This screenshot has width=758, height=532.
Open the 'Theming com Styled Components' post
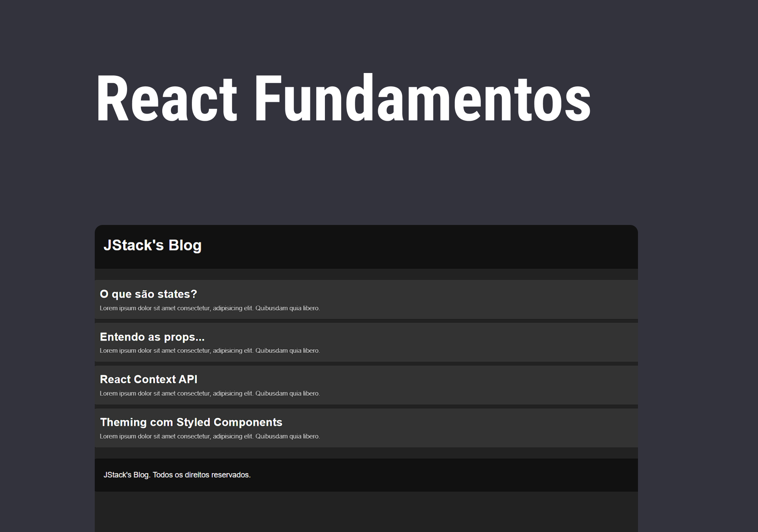click(x=191, y=422)
